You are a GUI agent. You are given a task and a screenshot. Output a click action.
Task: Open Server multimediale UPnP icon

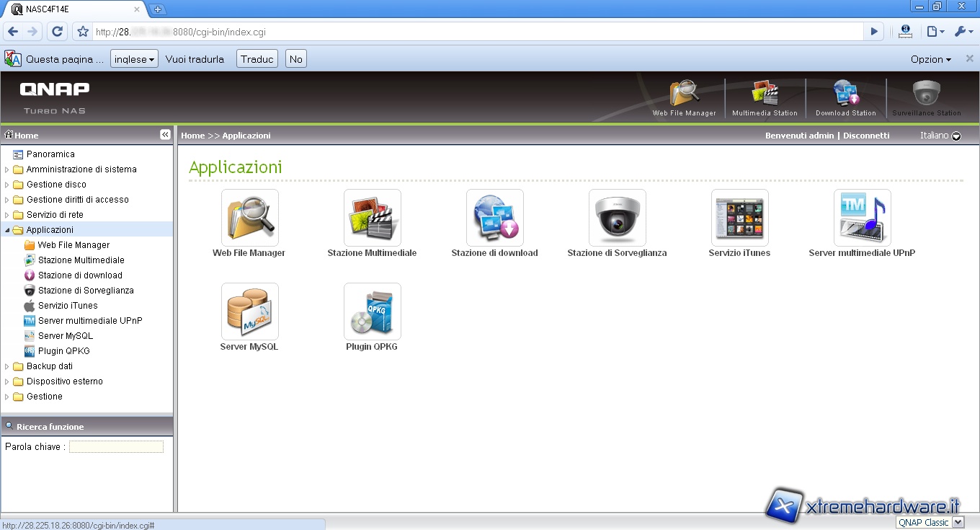coord(862,218)
